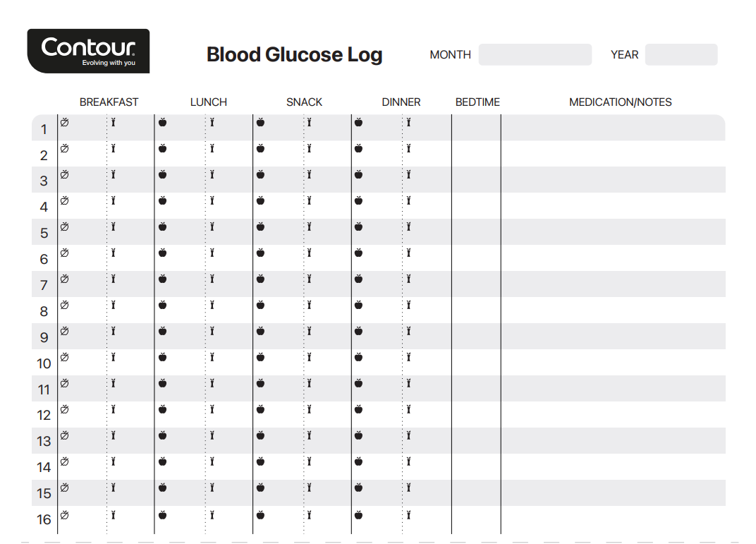Click the Breakfast apple core icon in row 5
The width and height of the screenshot is (756, 544).
pos(113,226)
